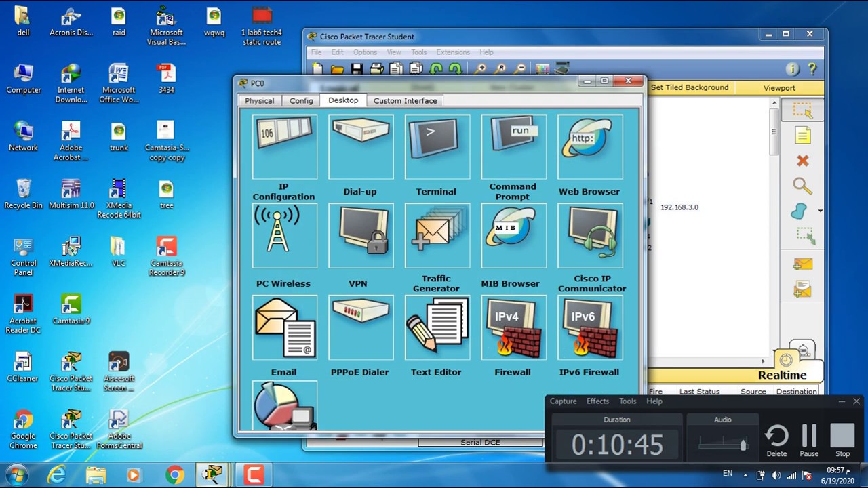Viewport: 868px width, 488px height.
Task: Save with the floppy disk icon
Action: click(x=357, y=68)
